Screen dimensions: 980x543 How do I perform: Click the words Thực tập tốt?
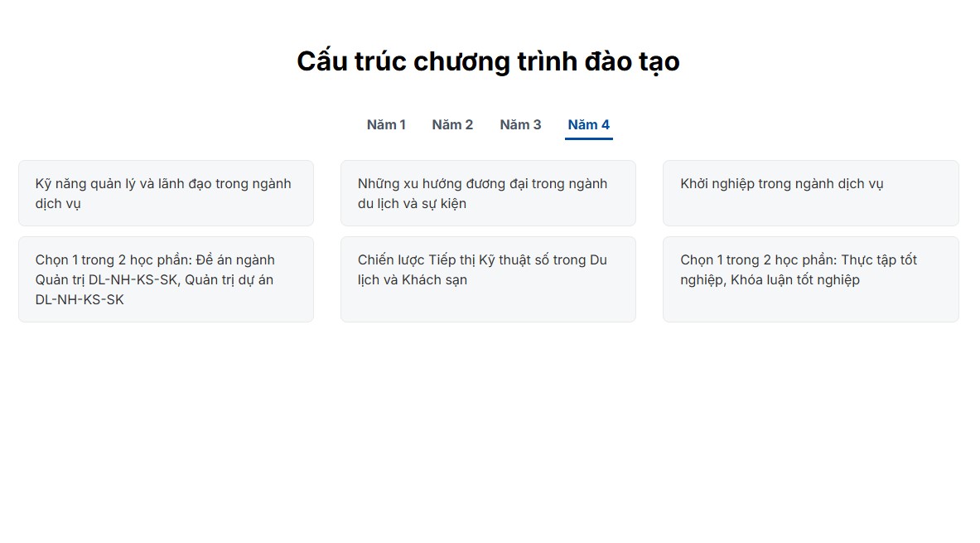coord(879,260)
